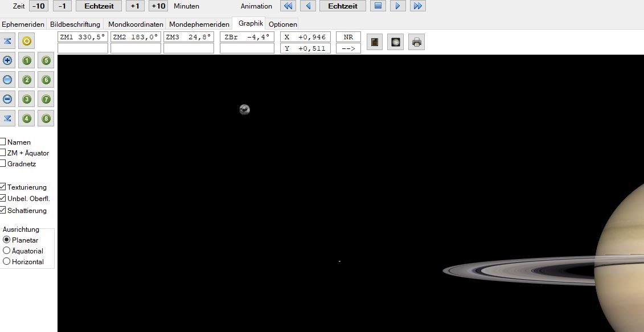
Task: Click the plain blue circle zoom icon
Action: click(7, 80)
